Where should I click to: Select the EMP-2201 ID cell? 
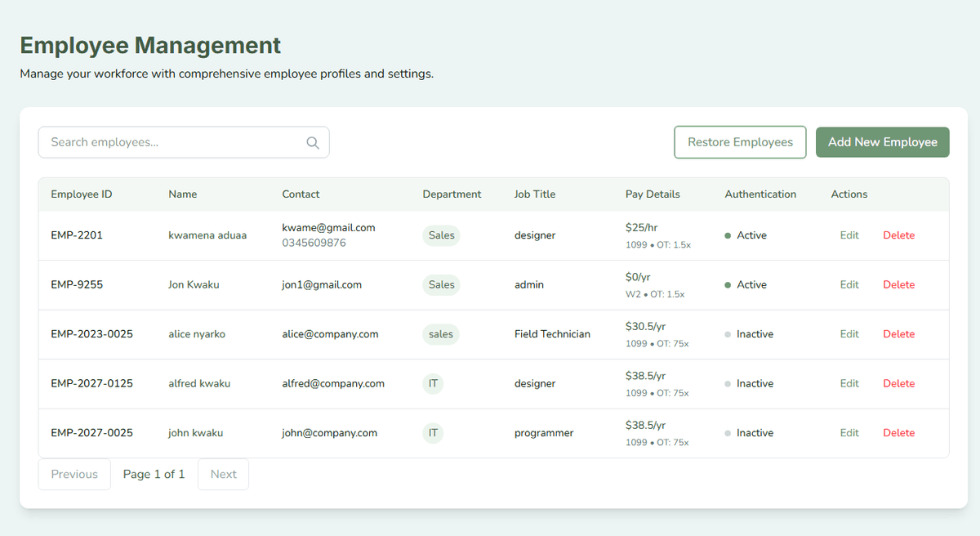point(77,235)
